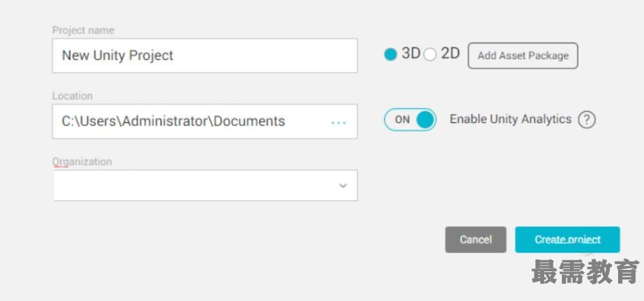This screenshot has height=301, width=644.
Task: Click the Location path field
Action: click(204, 122)
